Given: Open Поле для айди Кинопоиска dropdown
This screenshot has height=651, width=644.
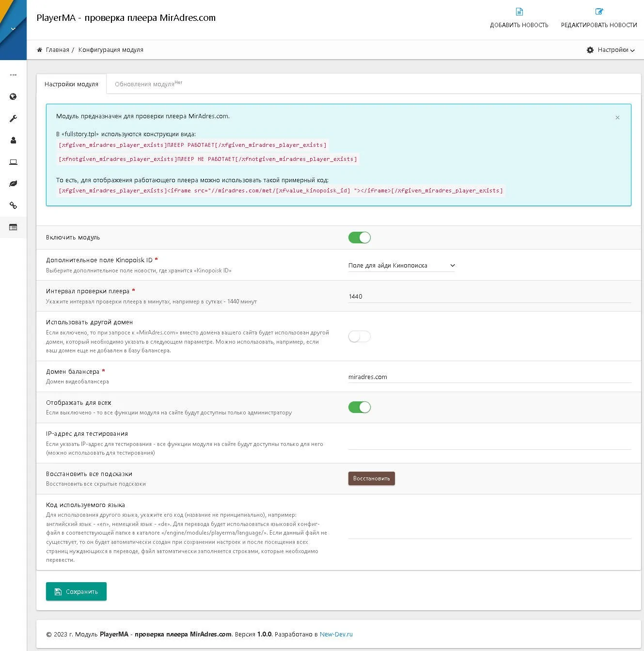Looking at the screenshot, I should 401,266.
